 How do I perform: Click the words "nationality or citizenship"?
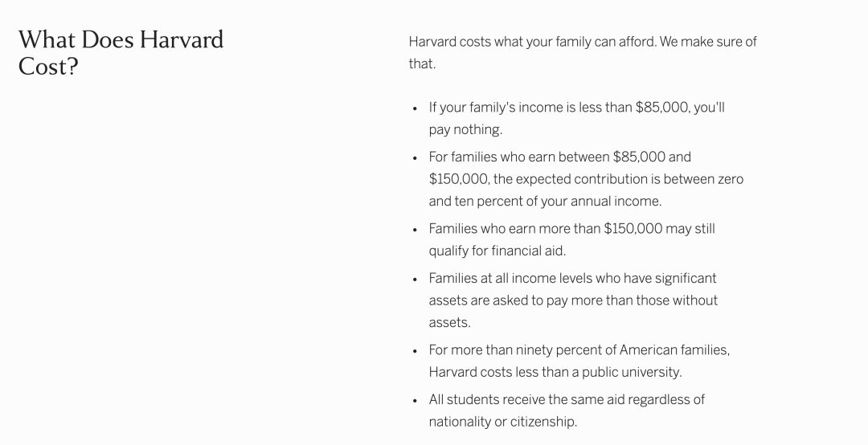[x=502, y=422]
